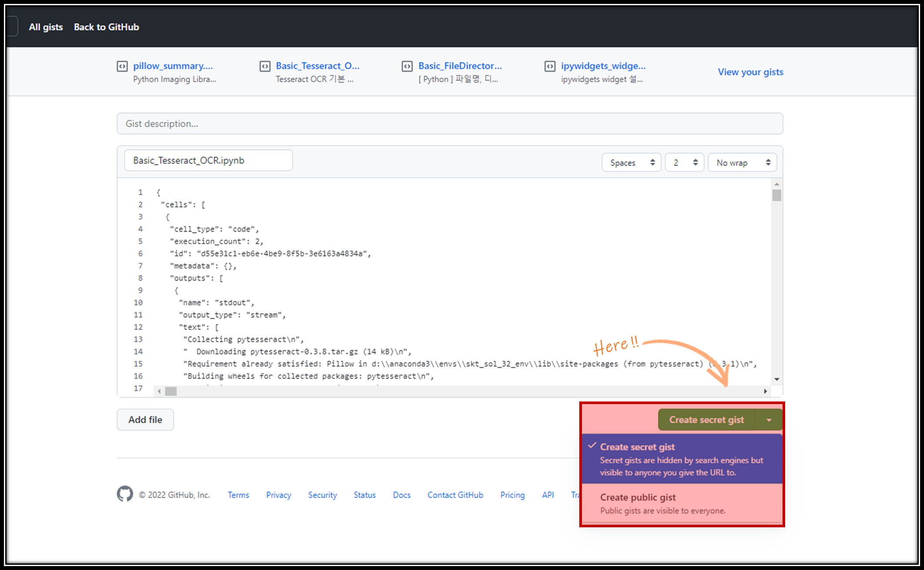Click the horizontal scrollbar left arrow
Image resolution: width=924 pixels, height=570 pixels.
click(x=159, y=391)
